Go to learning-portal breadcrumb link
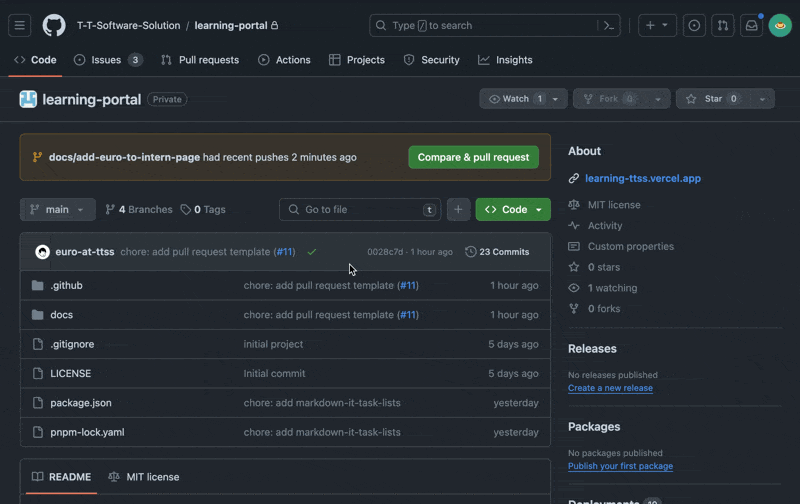800x504 pixels. 231,26
